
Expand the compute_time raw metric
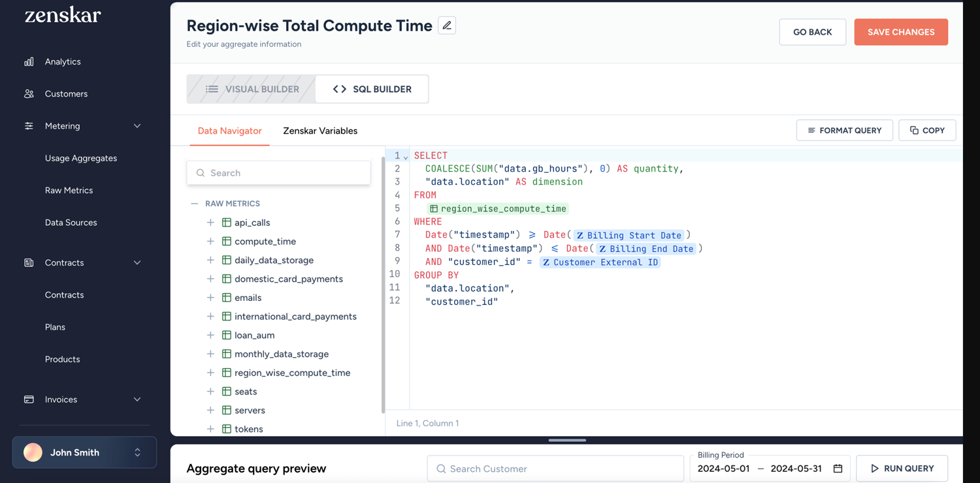(210, 241)
